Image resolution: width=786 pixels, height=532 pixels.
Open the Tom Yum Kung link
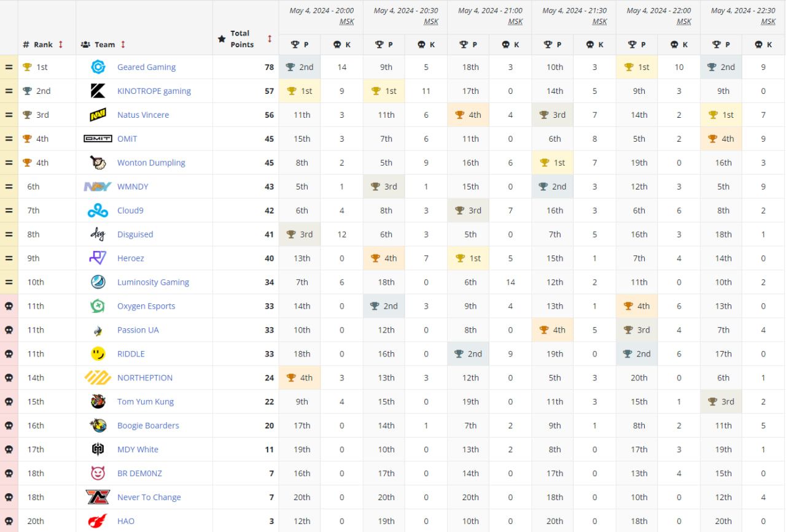[146, 402]
